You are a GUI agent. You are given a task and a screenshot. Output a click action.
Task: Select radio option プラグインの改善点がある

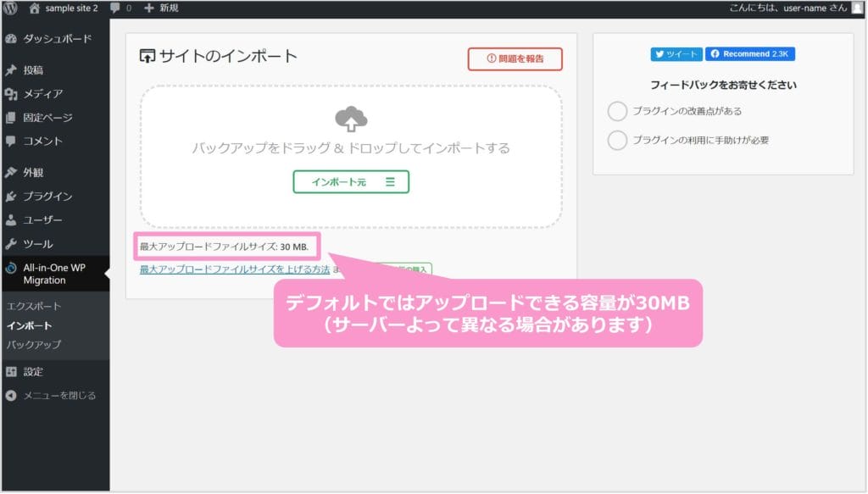pos(618,110)
